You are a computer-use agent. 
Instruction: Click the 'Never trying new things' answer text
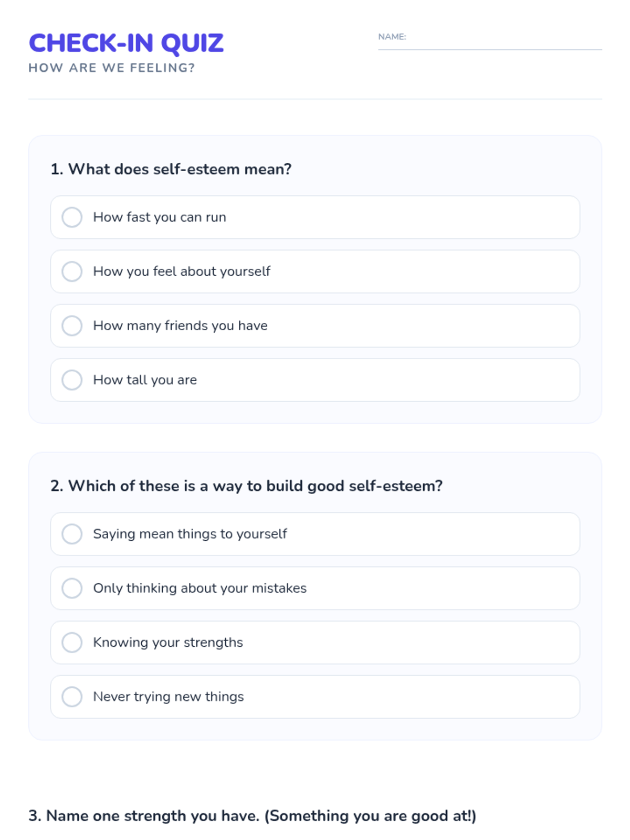click(168, 697)
